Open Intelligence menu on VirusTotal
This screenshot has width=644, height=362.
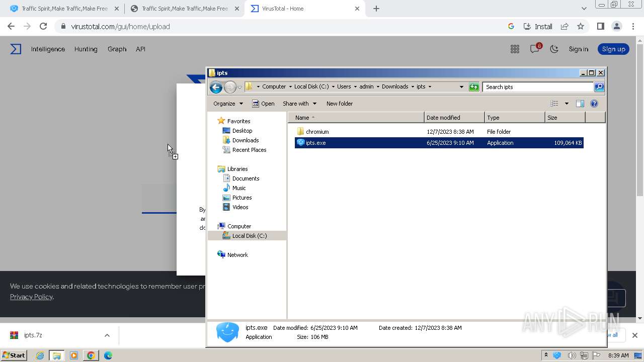[x=48, y=49]
